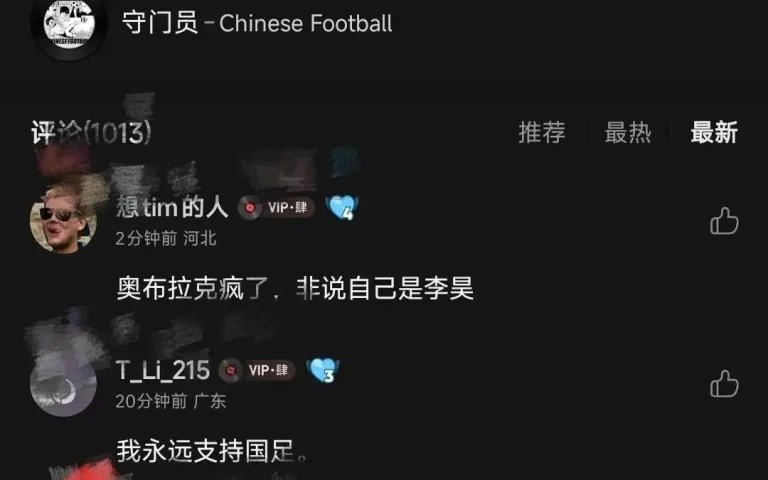This screenshot has height=480, width=768.
Task: Like the comment by 想tim的人
Action: click(724, 221)
